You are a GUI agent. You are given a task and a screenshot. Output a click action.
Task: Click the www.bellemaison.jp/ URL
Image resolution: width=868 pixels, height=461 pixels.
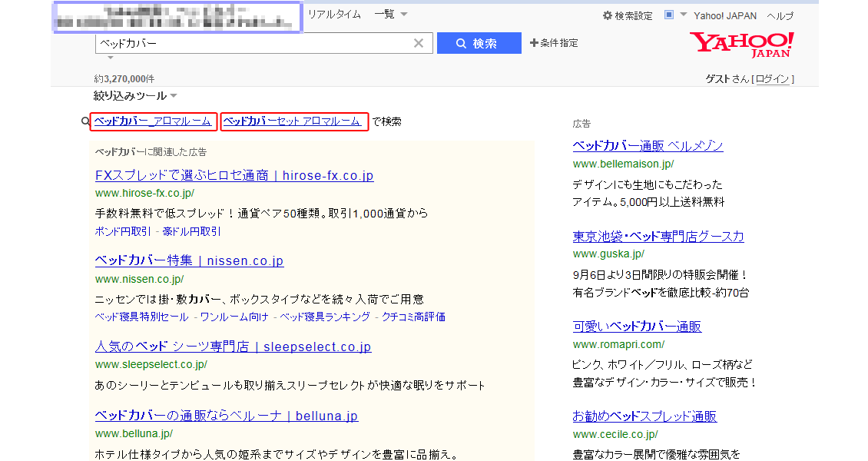tap(623, 164)
